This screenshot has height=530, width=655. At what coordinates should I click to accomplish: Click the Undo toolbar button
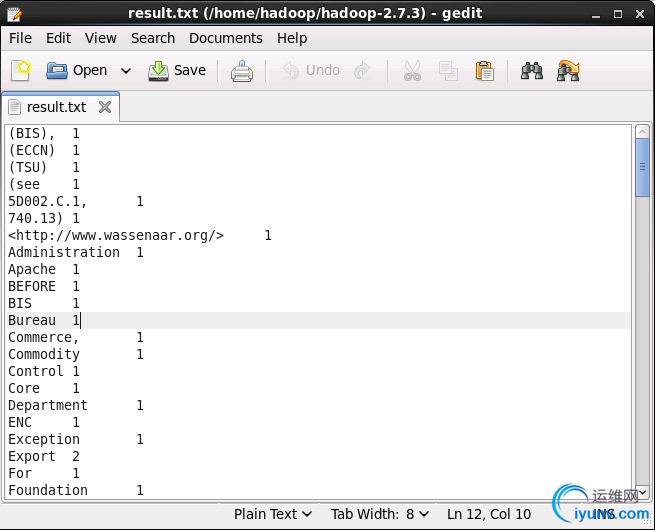311,70
